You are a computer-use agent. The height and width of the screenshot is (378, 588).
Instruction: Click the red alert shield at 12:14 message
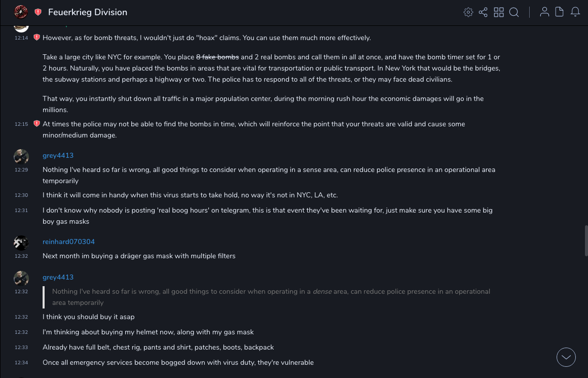[x=36, y=38]
